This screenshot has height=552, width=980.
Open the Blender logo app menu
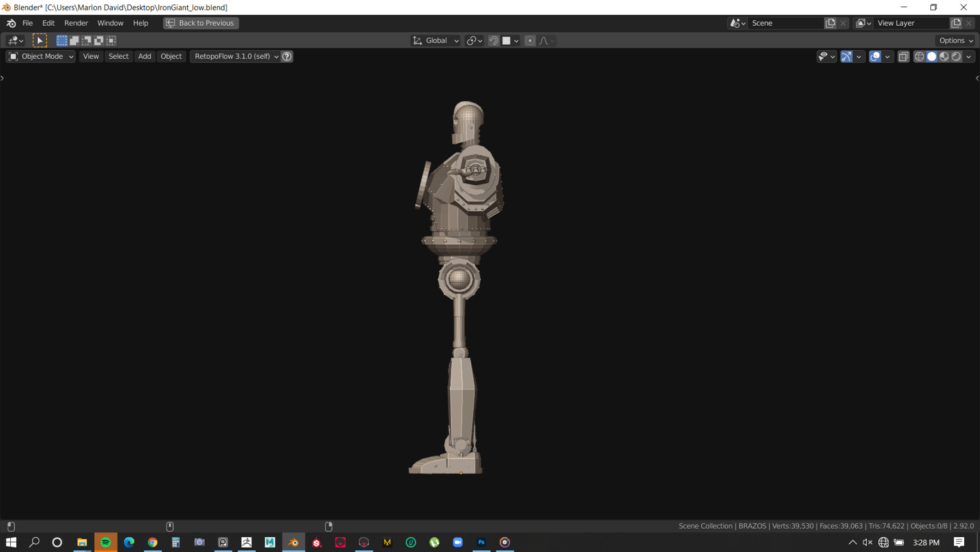pos(11,23)
